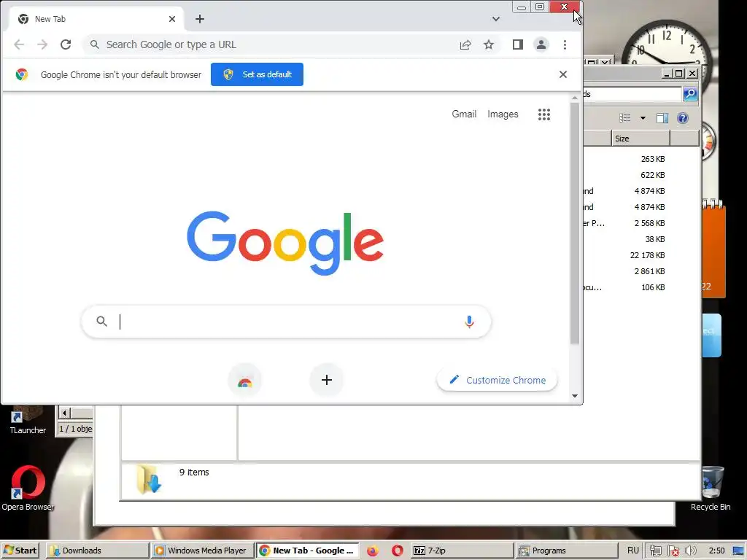Open the Chrome profile avatar menu
Viewport: 747px width, 560px height.
click(541, 44)
